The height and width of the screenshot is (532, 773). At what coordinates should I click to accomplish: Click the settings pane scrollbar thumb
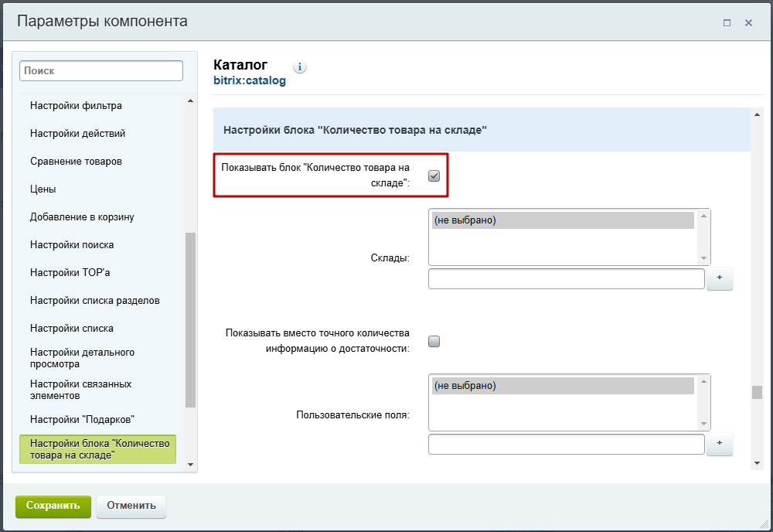click(x=757, y=393)
